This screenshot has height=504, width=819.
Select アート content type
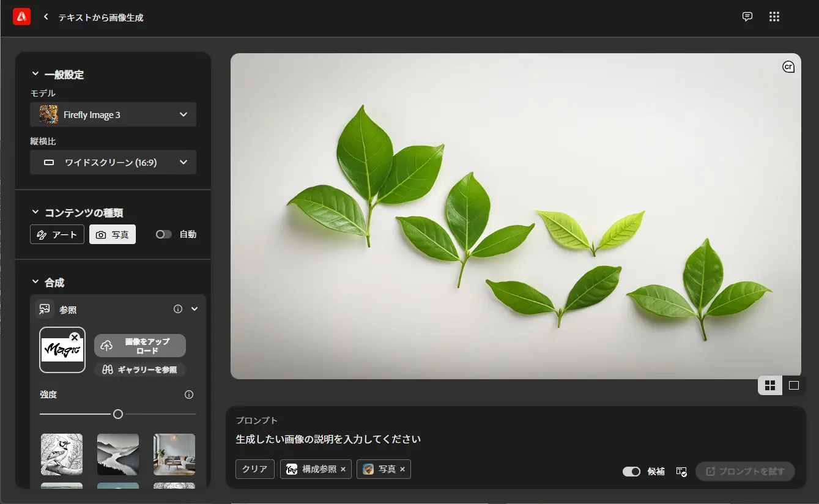coord(57,234)
